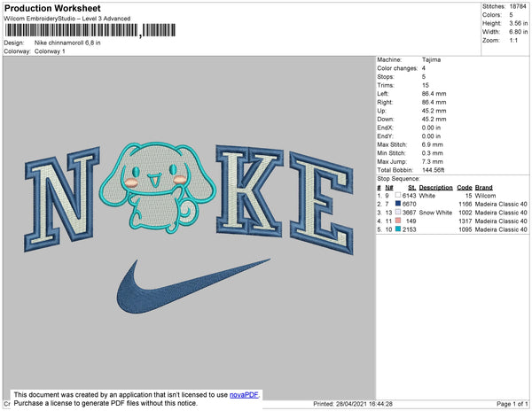The image size is (532, 411).
Task: Click thread code 1002
Action: tap(465, 213)
